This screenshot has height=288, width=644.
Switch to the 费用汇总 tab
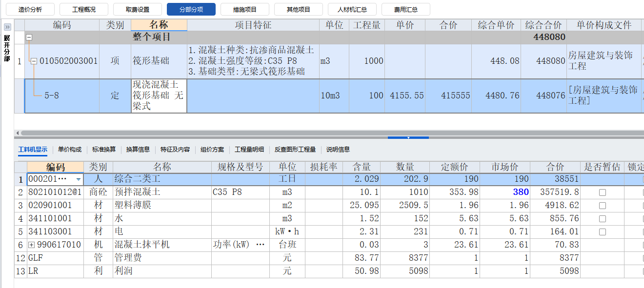coord(405,9)
